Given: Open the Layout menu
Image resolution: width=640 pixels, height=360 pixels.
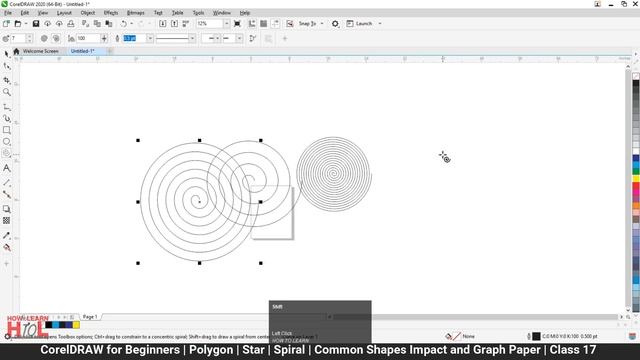Looking at the screenshot, I should [x=64, y=13].
